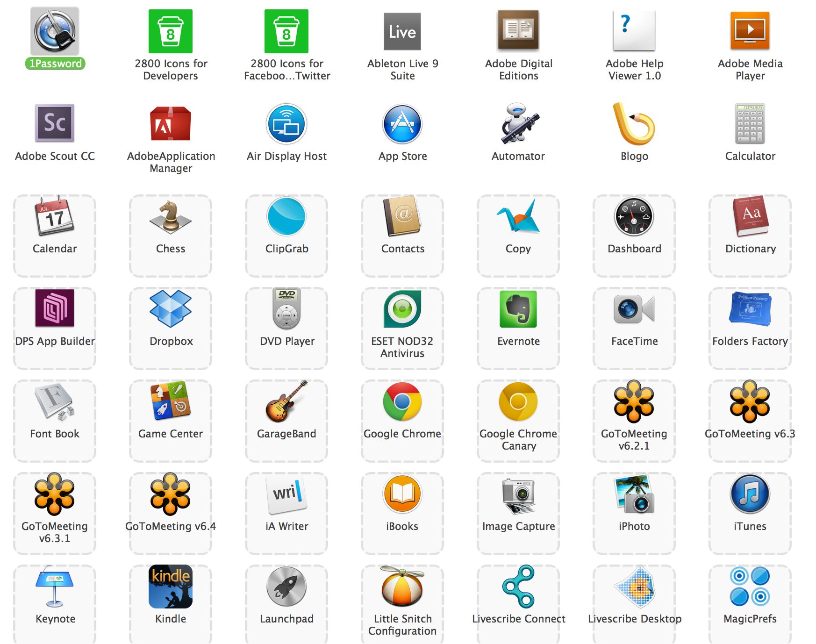This screenshot has width=816, height=644.
Task: Open the Launchpad rocket icon
Action: (x=286, y=587)
